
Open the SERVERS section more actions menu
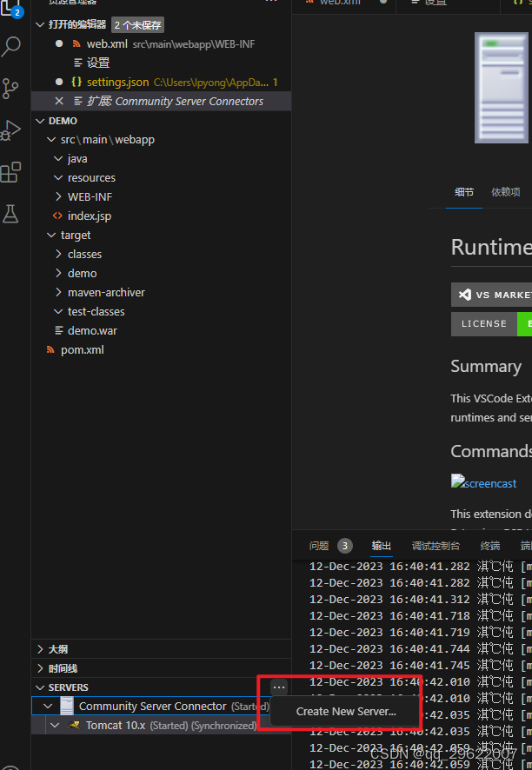point(279,687)
